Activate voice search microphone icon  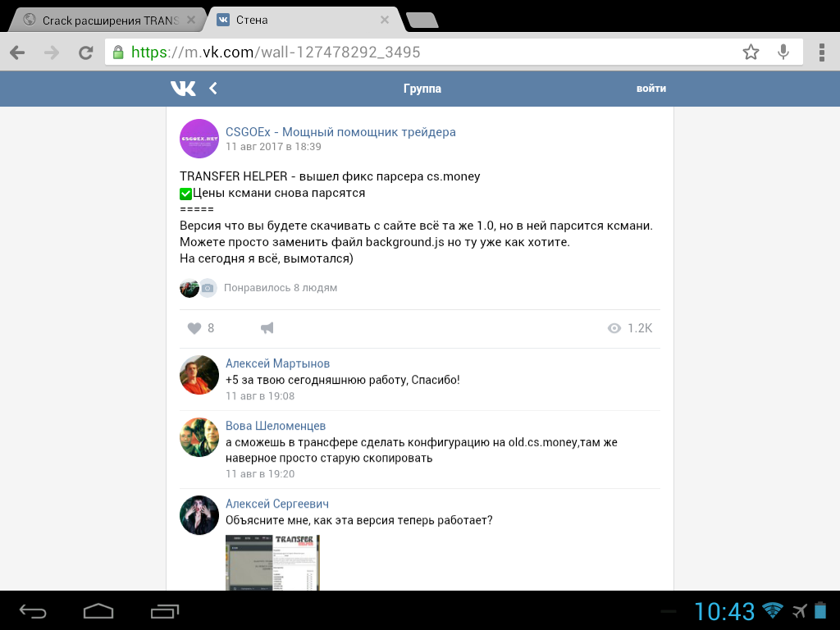pos(783,52)
